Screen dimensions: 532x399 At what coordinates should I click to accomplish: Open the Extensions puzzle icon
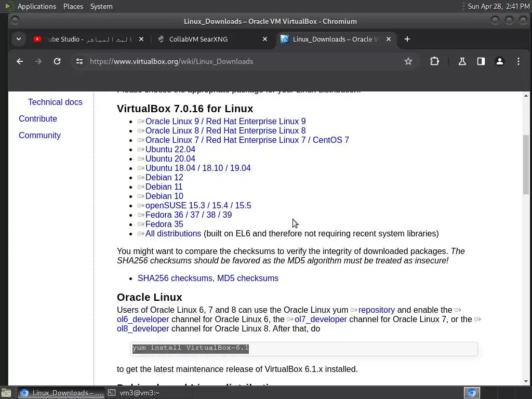click(434, 61)
